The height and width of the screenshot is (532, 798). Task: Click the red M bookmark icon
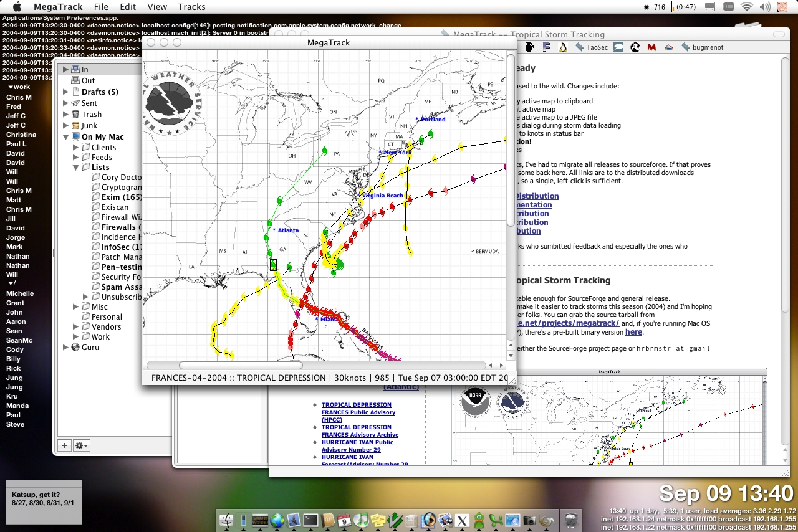[651, 47]
